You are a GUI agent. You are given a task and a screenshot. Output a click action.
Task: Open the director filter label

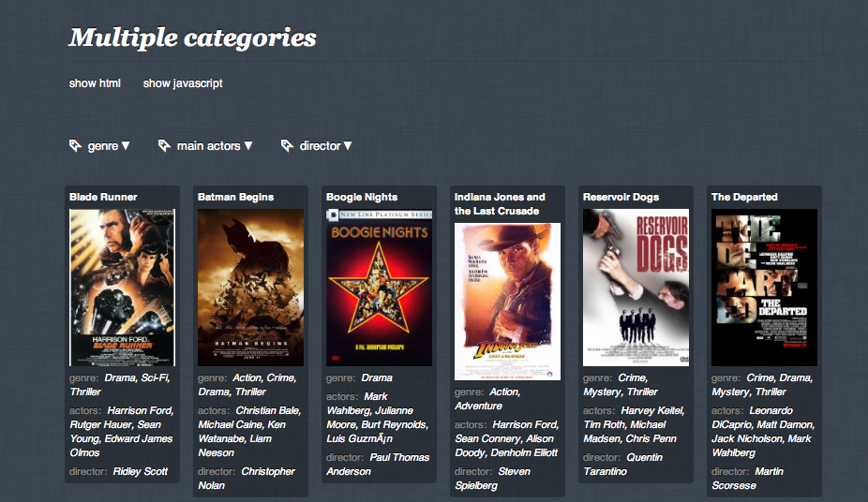click(320, 146)
